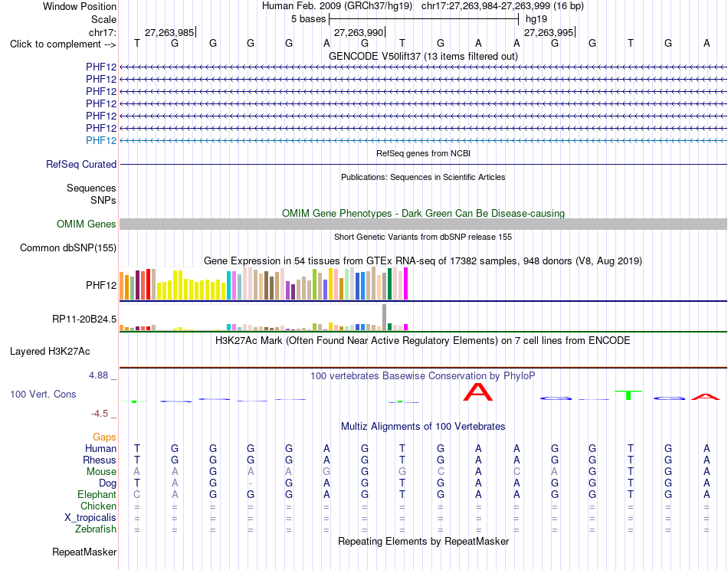Click the GTEx Gene Expression track title
Viewport: 728px width, 570px height.
pyautogui.click(x=423, y=260)
